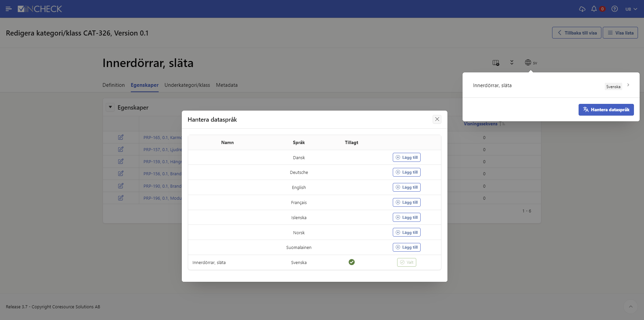Click the Hantera dataspråk button
The width and height of the screenshot is (644, 320).
tap(606, 110)
